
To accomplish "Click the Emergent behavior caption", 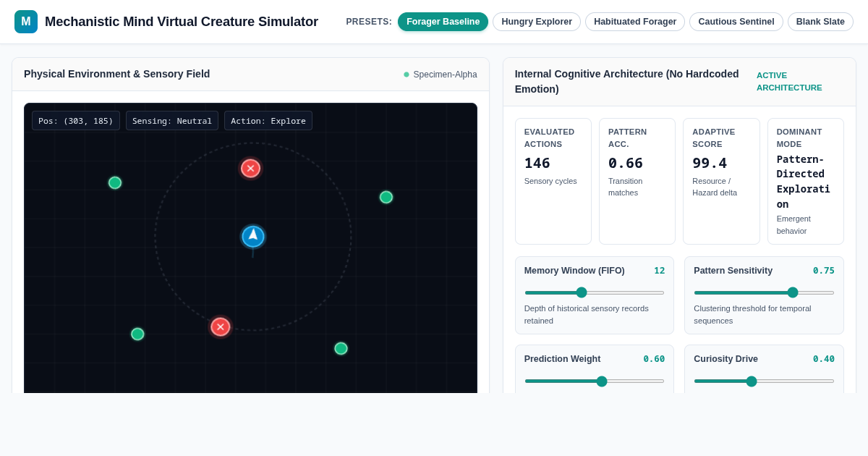I will (x=793, y=224).
